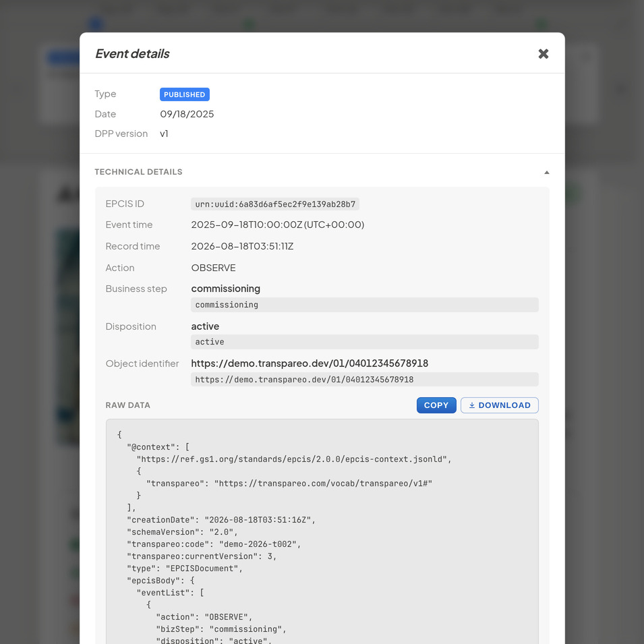Copy the raw data with COPY button
The width and height of the screenshot is (644, 644).
tap(436, 405)
